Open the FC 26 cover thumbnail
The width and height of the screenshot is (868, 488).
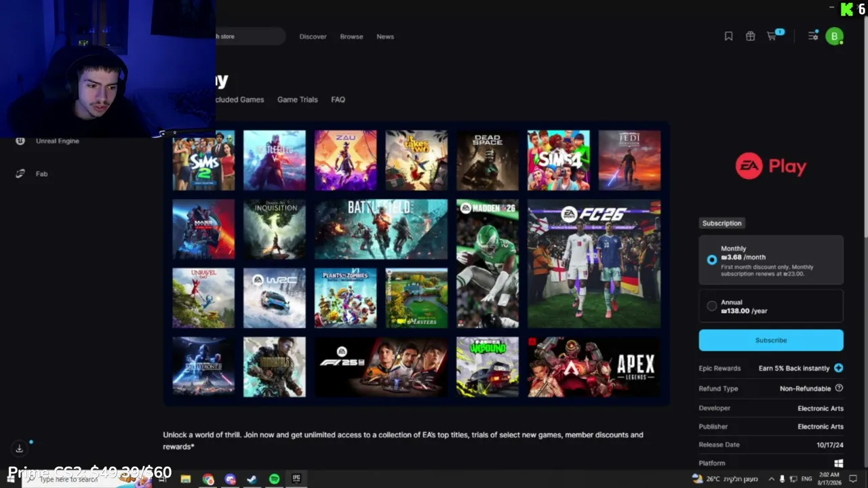coord(594,264)
